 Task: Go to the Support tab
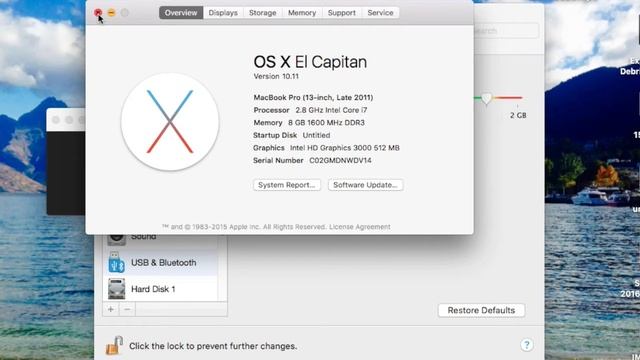click(x=342, y=13)
